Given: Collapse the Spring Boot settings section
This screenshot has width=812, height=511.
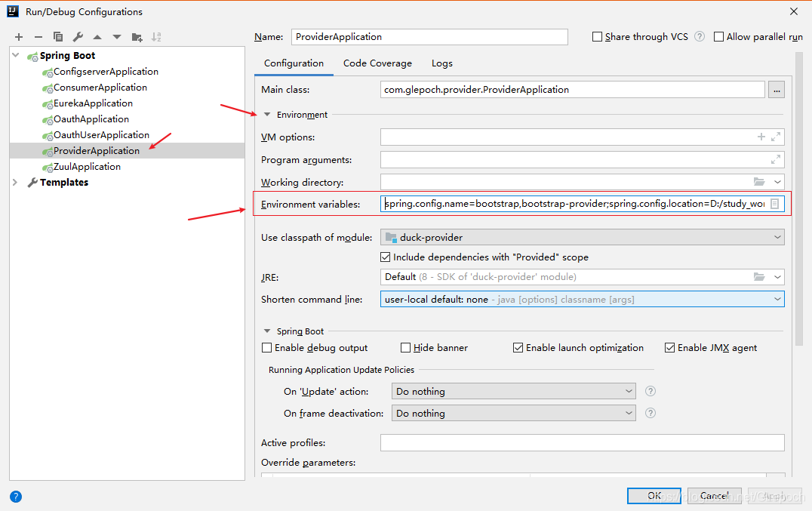Looking at the screenshot, I should (267, 331).
